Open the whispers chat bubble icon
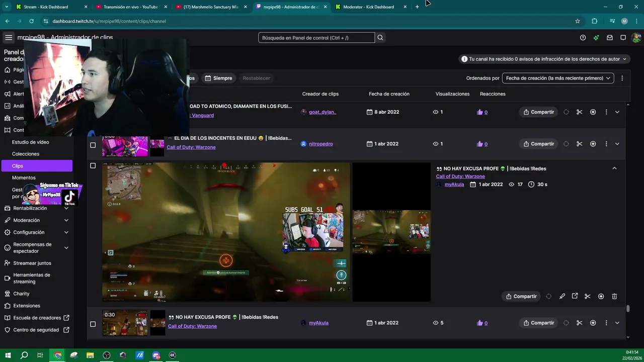This screenshot has height=362, width=644. [x=623, y=38]
